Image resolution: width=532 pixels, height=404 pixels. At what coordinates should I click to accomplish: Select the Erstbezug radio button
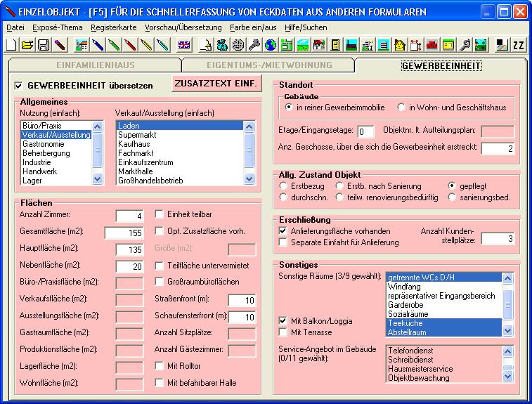[284, 186]
